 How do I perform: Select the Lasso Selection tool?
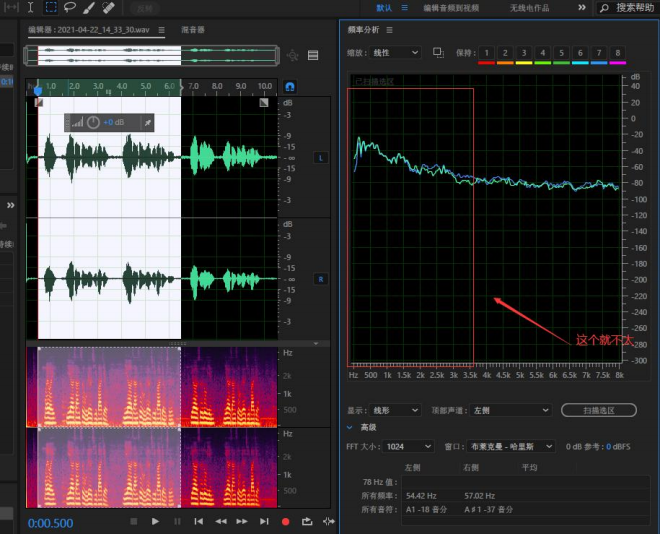click(70, 7)
